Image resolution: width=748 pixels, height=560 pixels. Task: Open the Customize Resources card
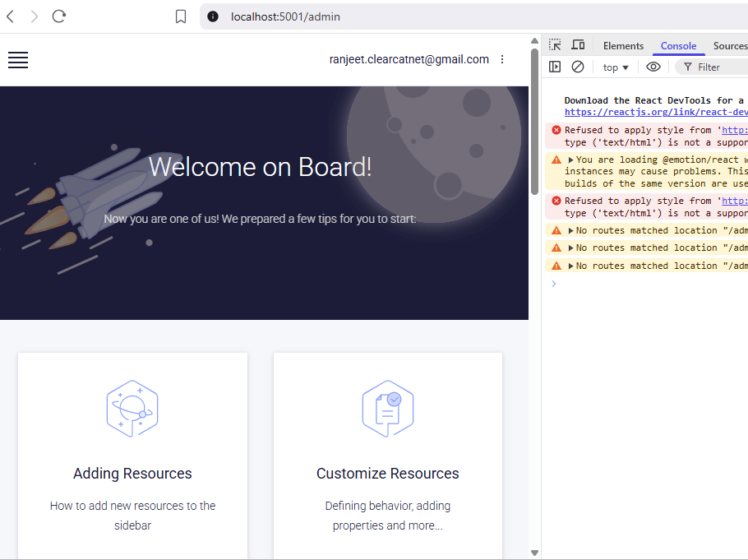tap(388, 456)
